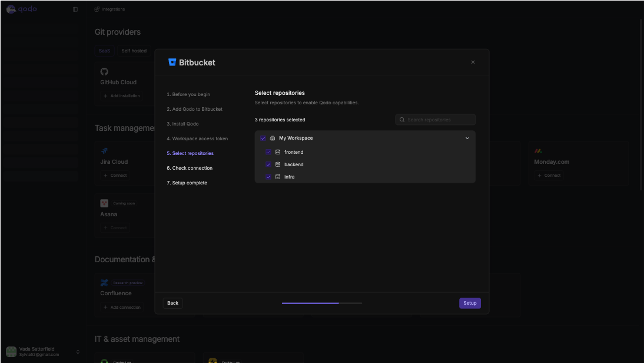Click the setup progress bar
Viewport: 644px width, 363px height.
tap(322, 303)
